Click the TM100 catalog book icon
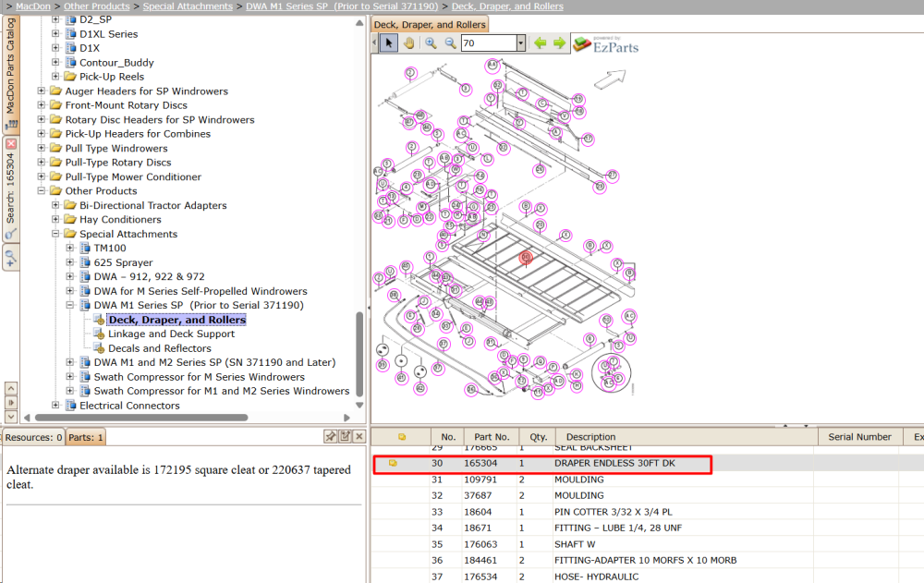Image resolution: width=924 pixels, height=583 pixels. [x=85, y=248]
